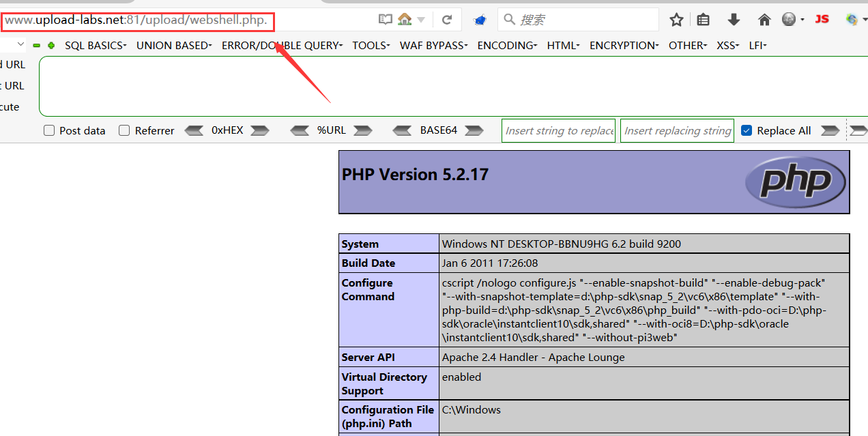Uncheck the Replace All checkbox
This screenshot has width=868, height=436.
click(747, 130)
